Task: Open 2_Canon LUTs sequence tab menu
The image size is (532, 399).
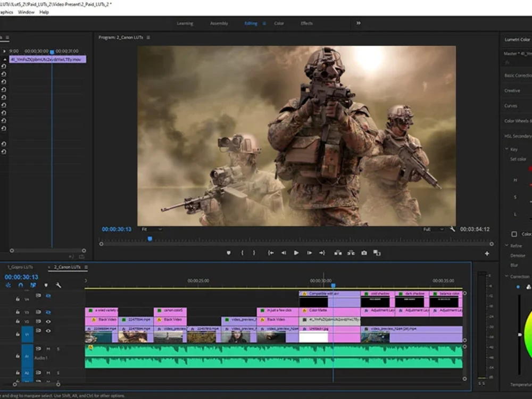Action: pyautogui.click(x=86, y=267)
